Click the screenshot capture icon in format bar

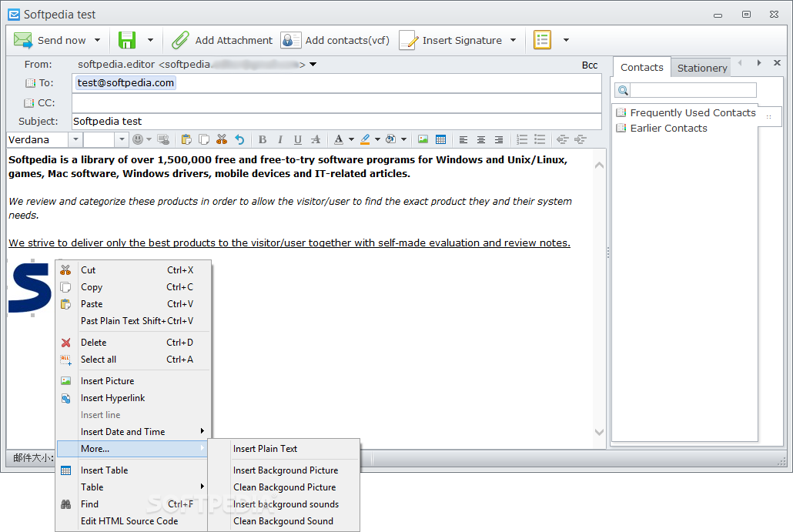coord(163,139)
